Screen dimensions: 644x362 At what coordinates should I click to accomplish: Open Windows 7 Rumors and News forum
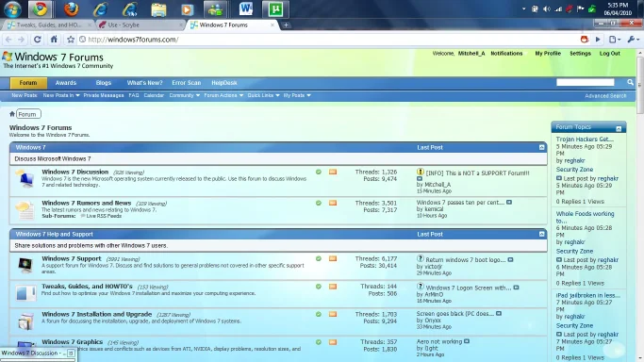coord(86,204)
